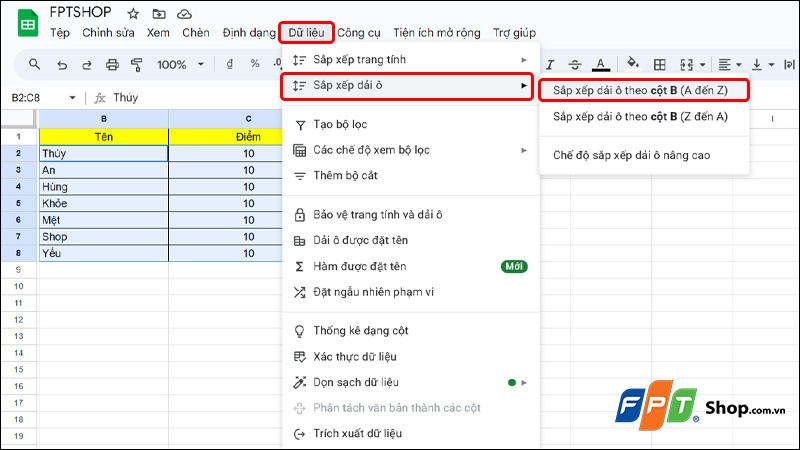Select Bảo vệ trang tính và dải ô
This screenshot has width=800, height=450.
pyautogui.click(x=410, y=215)
